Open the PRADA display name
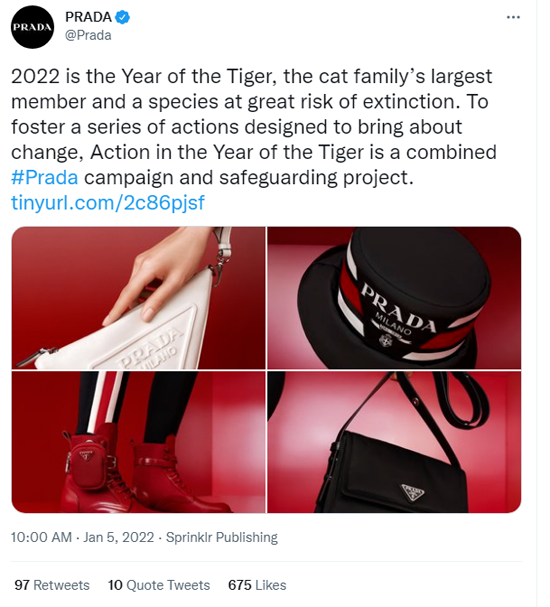Viewport: 550px width, 607px height. click(89, 17)
